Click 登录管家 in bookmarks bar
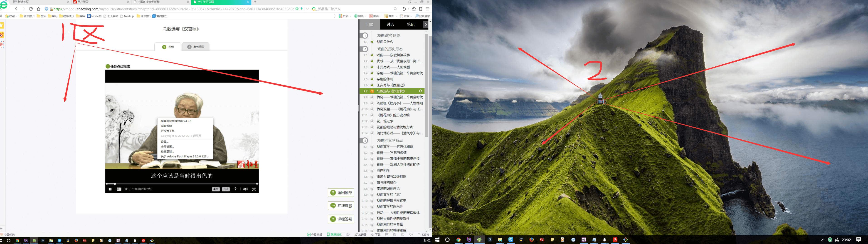Image resolution: width=868 pixels, height=244 pixels. coord(422,16)
